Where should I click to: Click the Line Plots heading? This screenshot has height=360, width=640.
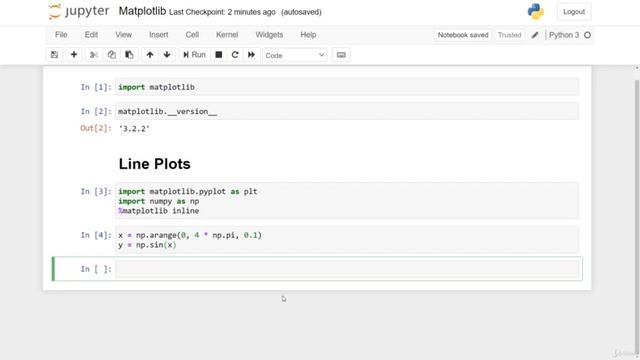155,164
